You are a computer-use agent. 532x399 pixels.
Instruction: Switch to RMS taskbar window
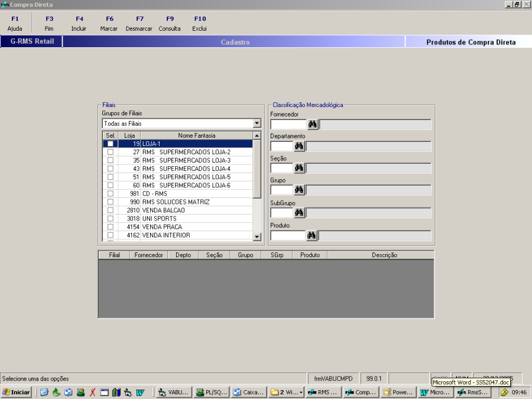324,392
